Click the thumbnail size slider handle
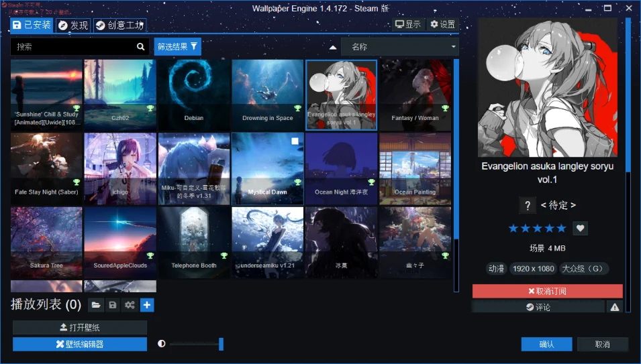Viewport: 641px width, 364px height. click(x=221, y=344)
